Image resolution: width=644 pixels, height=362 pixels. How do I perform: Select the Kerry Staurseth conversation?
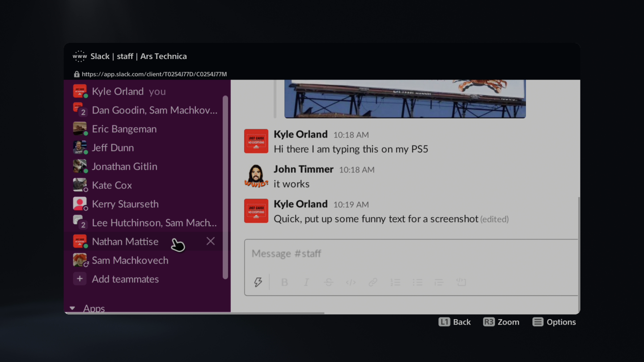point(125,204)
